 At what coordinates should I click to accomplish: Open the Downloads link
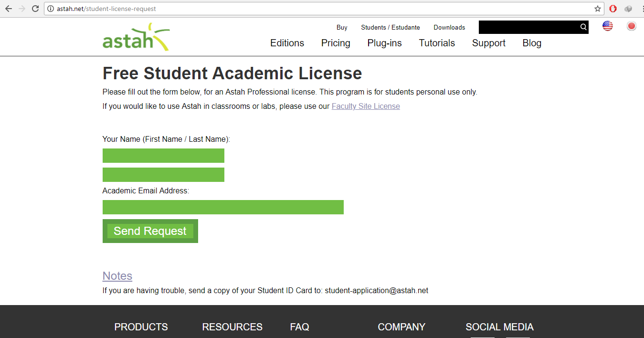(x=449, y=27)
